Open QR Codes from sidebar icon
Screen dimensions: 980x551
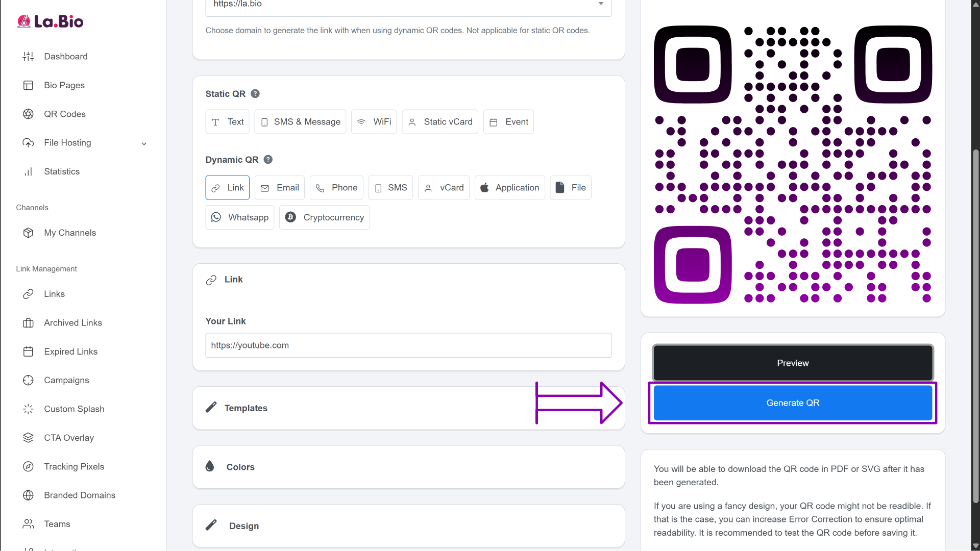(28, 114)
